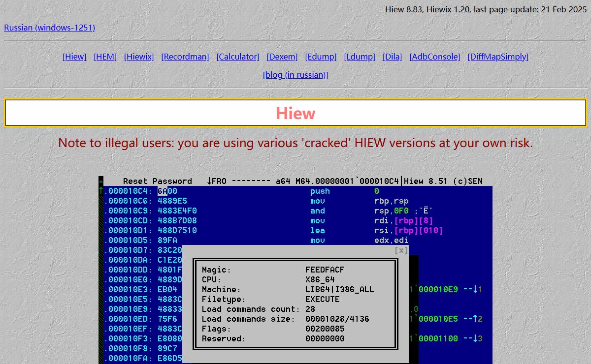Open the [Ldump] link
The height and width of the screenshot is (364, 591).
tap(360, 57)
